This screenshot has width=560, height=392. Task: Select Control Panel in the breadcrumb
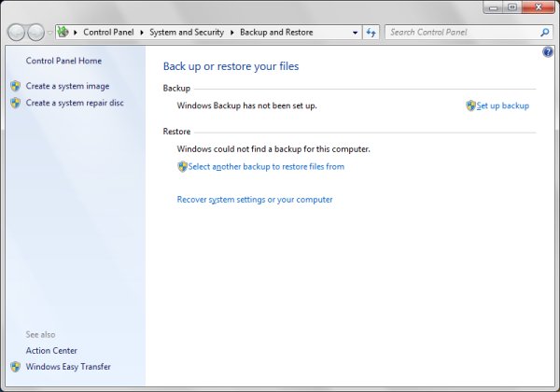[x=108, y=32]
